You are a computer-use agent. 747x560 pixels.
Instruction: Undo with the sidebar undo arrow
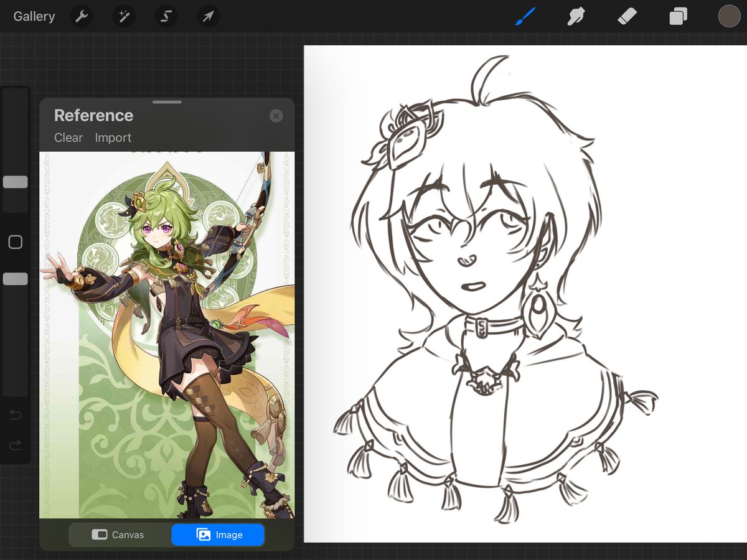16,414
